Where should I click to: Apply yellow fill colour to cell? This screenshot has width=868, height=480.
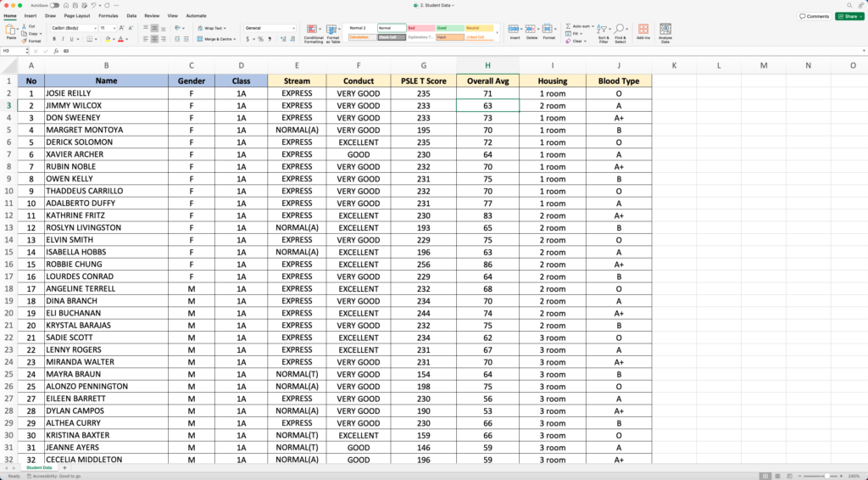coord(108,39)
